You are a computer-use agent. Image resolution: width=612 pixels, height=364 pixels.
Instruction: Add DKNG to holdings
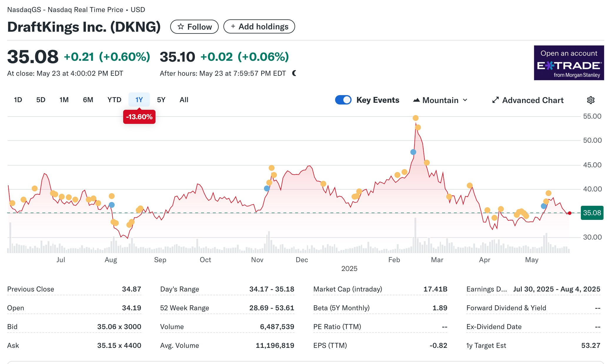point(259,27)
